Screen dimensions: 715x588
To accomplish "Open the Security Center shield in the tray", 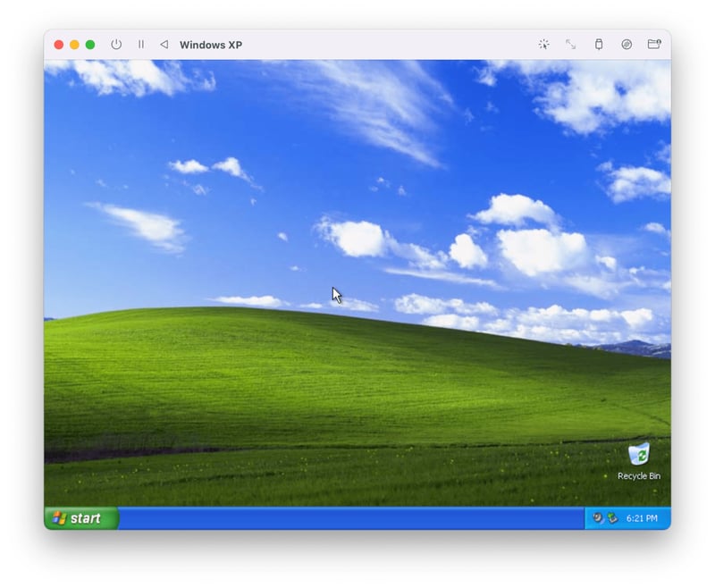I will point(611,518).
